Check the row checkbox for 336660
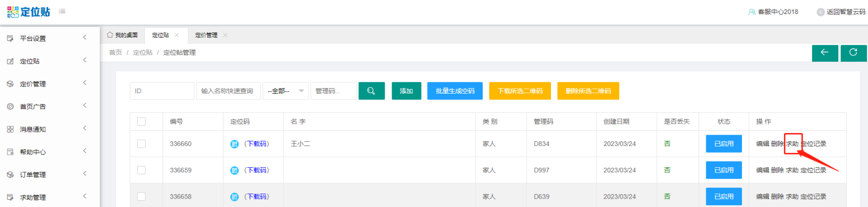This screenshot has width=868, height=207. pos(142,144)
